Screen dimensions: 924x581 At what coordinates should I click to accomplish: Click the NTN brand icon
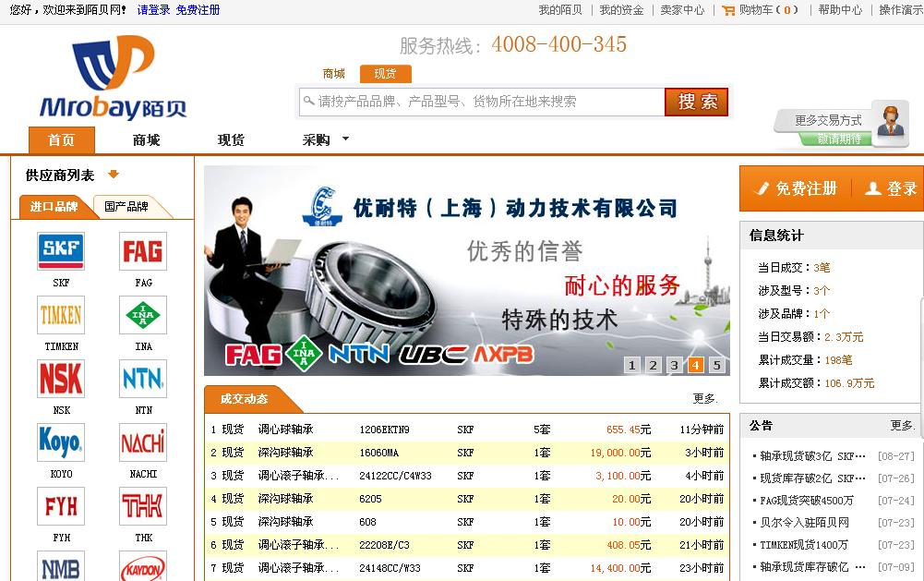(x=142, y=379)
